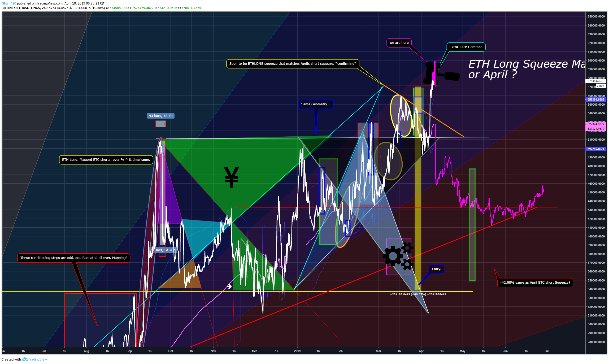609x364 pixels.
Task: Click the blue price label 555384.8688
Action: [595, 99]
